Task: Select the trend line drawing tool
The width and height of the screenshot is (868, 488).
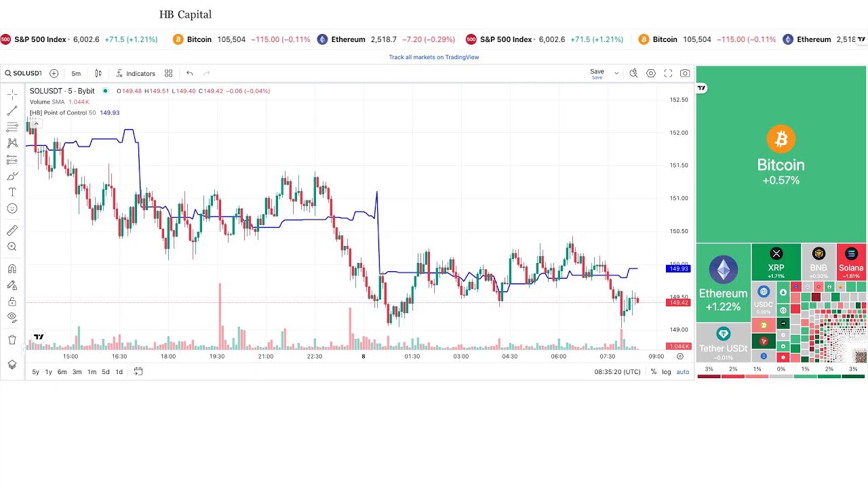Action: tap(12, 111)
